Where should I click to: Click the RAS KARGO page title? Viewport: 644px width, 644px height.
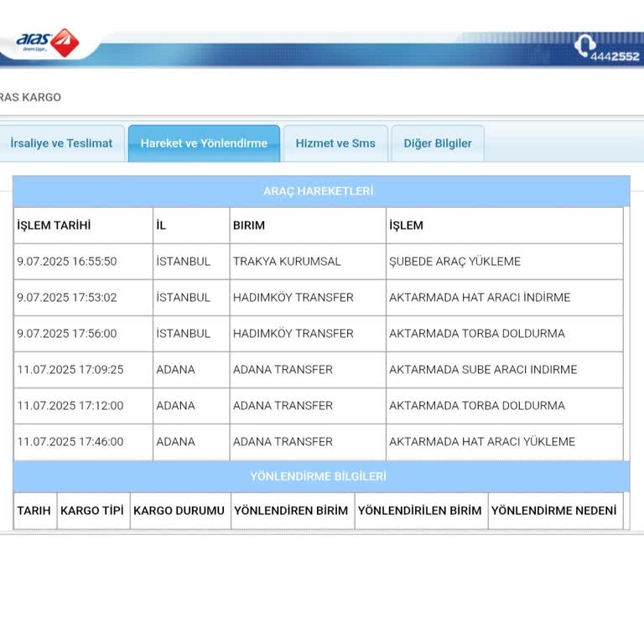point(30,97)
